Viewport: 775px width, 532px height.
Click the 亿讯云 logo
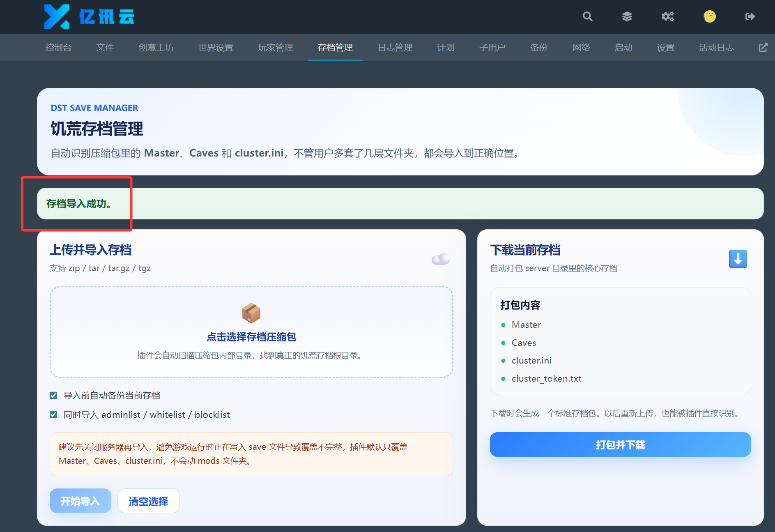tap(89, 16)
